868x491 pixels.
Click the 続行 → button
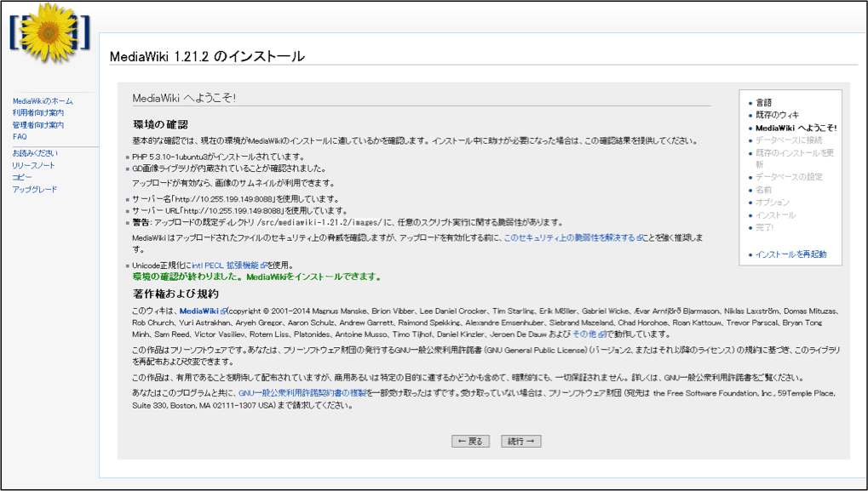pos(521,442)
